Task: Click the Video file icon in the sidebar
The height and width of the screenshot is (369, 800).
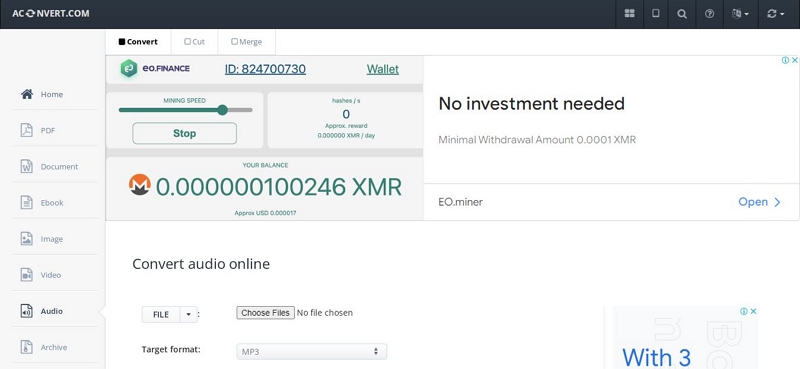Action: [x=27, y=275]
